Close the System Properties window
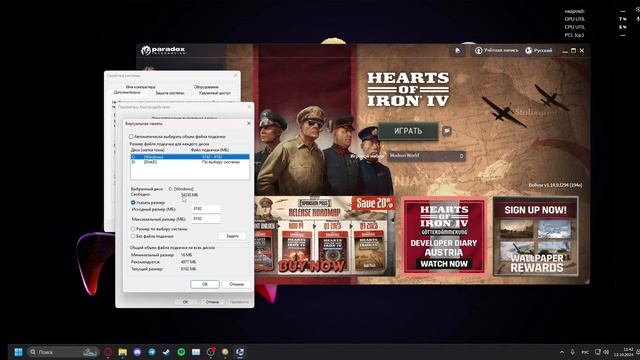This screenshot has height=360, width=640. (x=236, y=76)
